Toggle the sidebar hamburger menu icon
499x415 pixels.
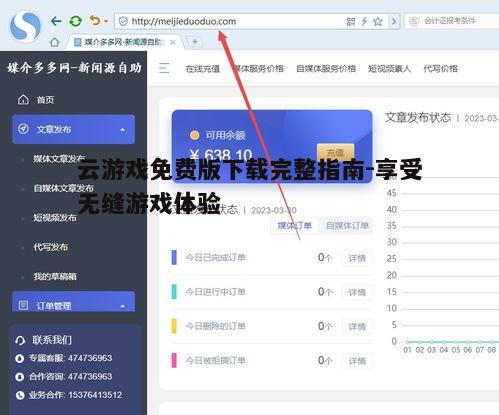pos(164,68)
